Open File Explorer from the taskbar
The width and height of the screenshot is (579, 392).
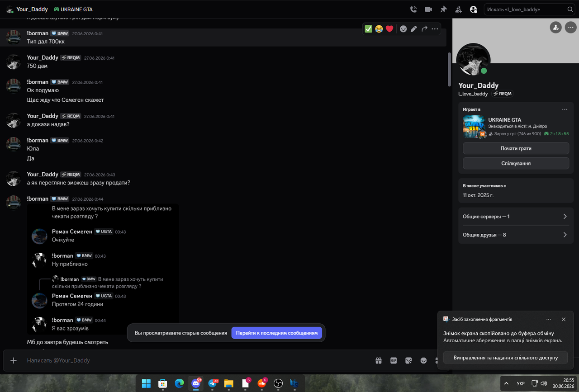pyautogui.click(x=228, y=383)
